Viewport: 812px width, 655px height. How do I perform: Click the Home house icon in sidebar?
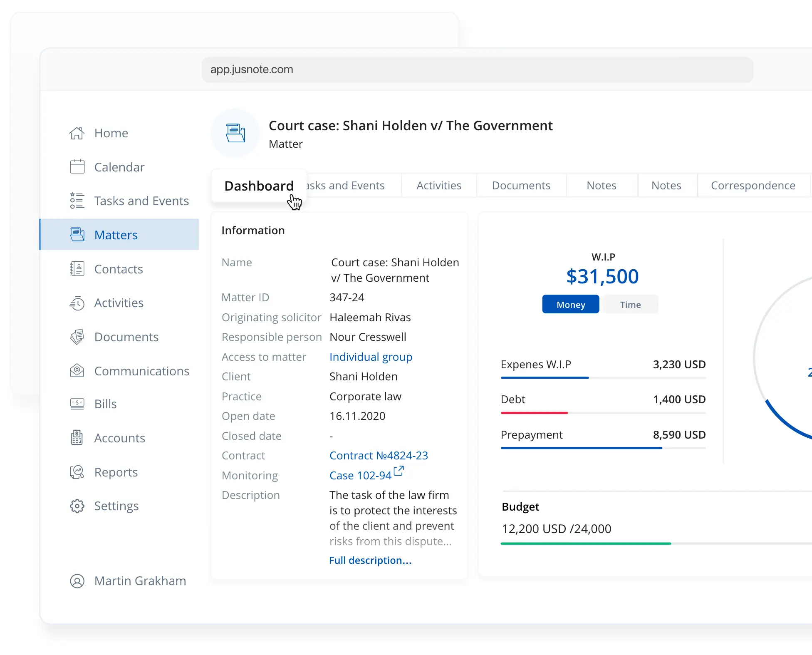click(77, 133)
